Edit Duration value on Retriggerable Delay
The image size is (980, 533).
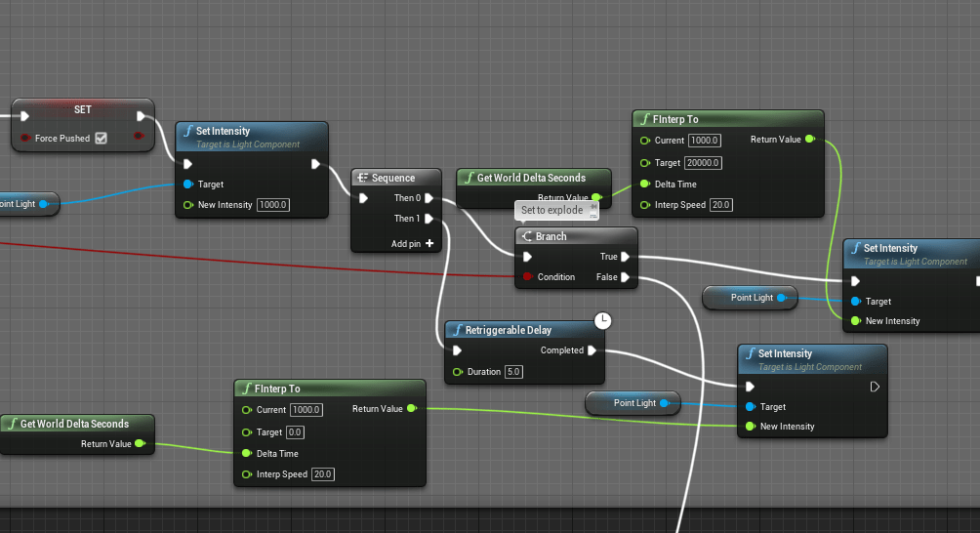513,372
